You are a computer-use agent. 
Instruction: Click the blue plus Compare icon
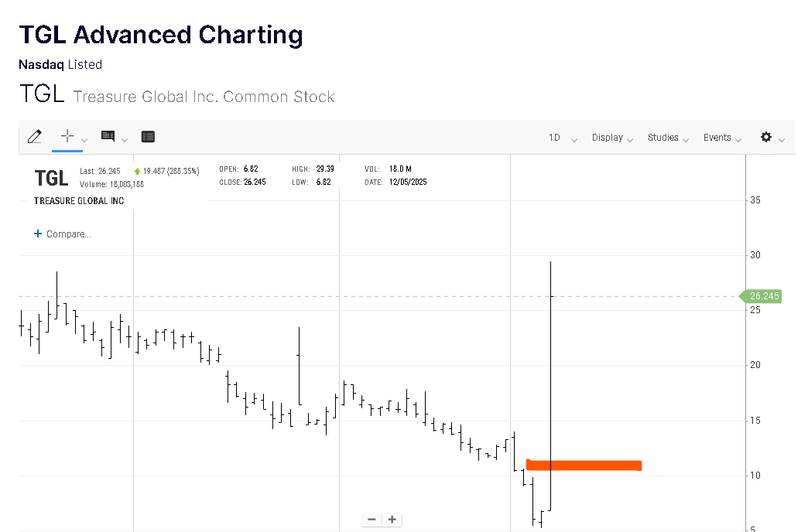(x=38, y=234)
